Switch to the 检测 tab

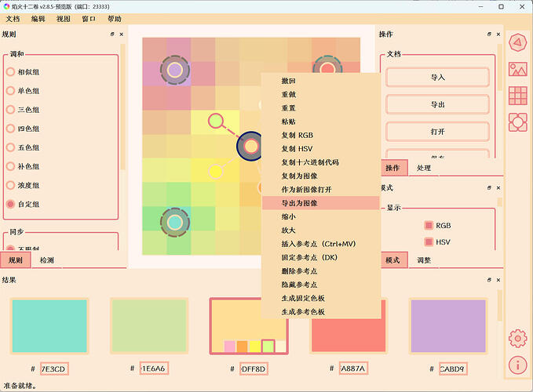[47, 260]
